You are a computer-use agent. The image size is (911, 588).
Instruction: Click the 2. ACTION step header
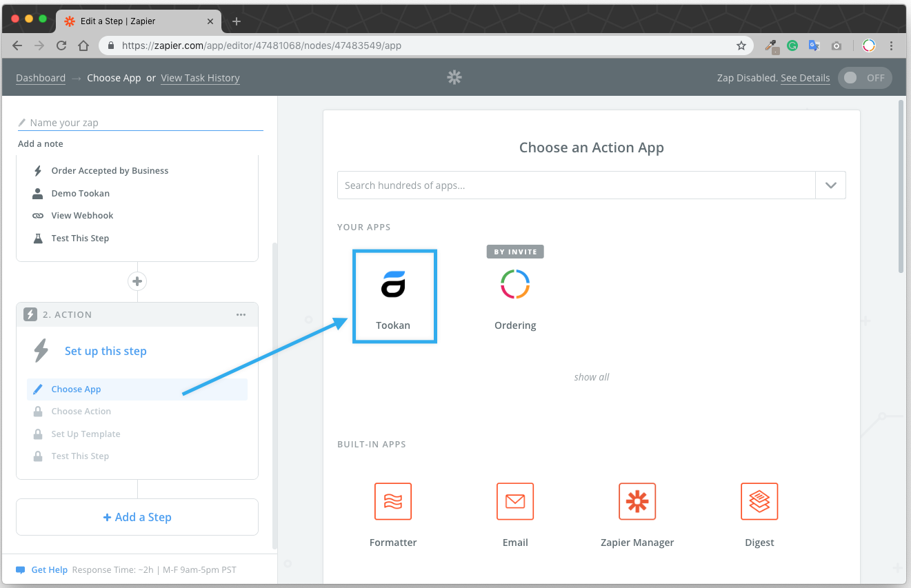click(137, 314)
